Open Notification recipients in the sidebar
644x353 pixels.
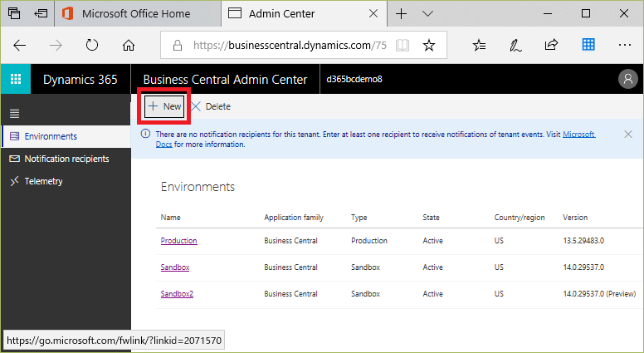coord(66,159)
